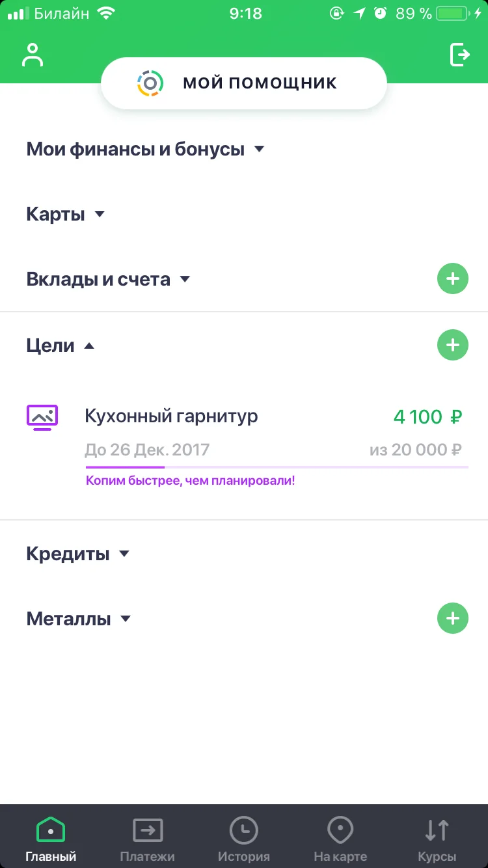Tap the goal savings progress bar
Screen dimensions: 488x868
[277, 467]
